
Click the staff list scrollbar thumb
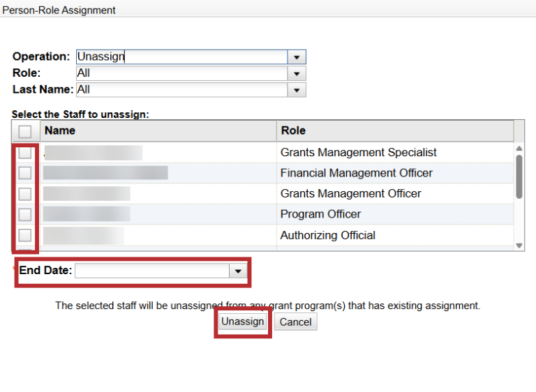tap(519, 176)
